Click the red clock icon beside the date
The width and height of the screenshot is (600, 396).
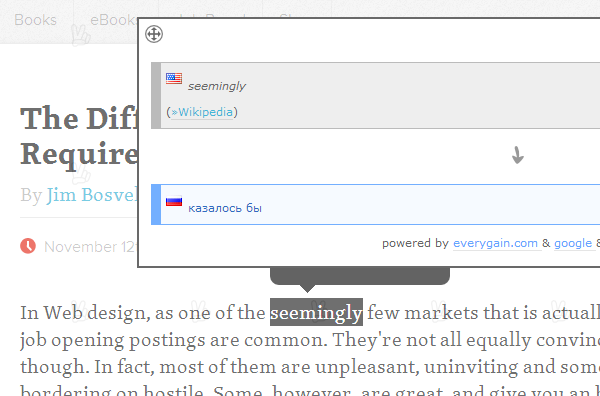28,246
